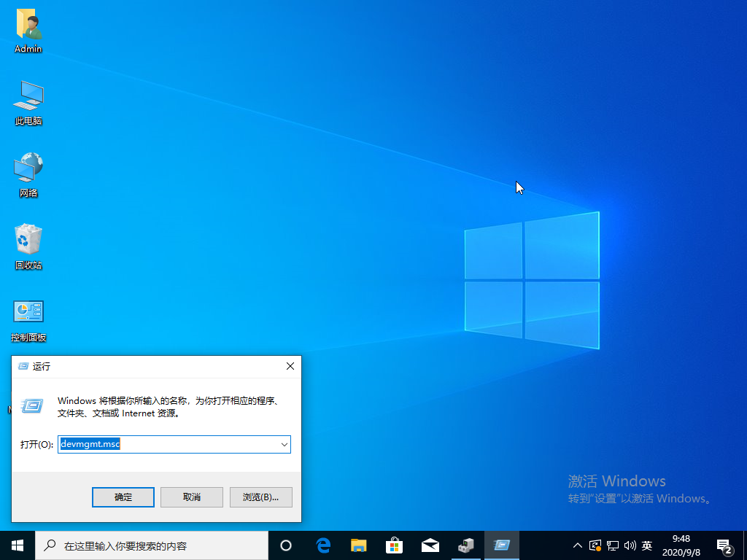Open Microsoft Edge from the taskbar
Image resolution: width=747 pixels, height=560 pixels.
[323, 545]
